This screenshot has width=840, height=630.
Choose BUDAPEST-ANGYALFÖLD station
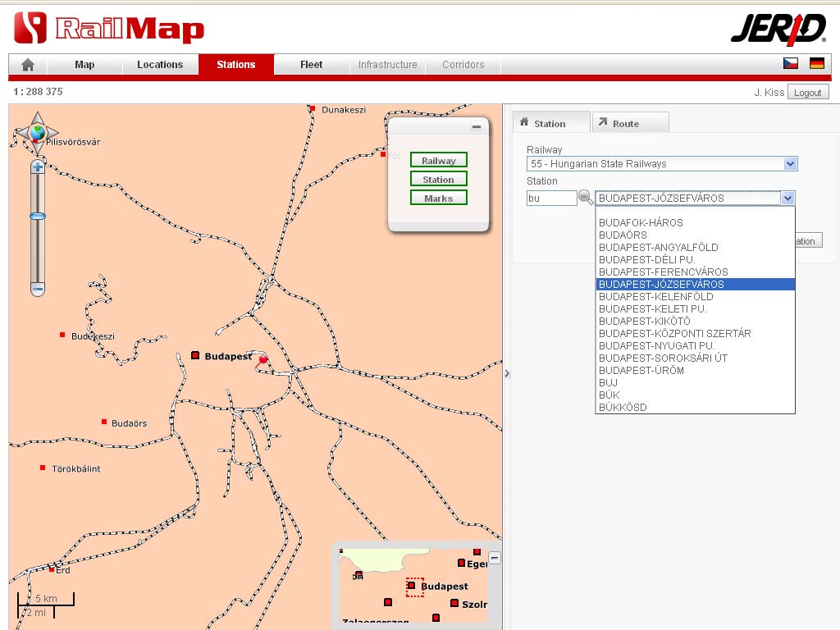coord(695,248)
